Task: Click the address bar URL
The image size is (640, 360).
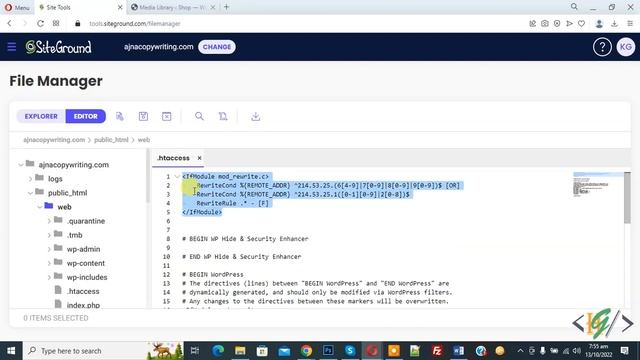Action: (x=135, y=24)
